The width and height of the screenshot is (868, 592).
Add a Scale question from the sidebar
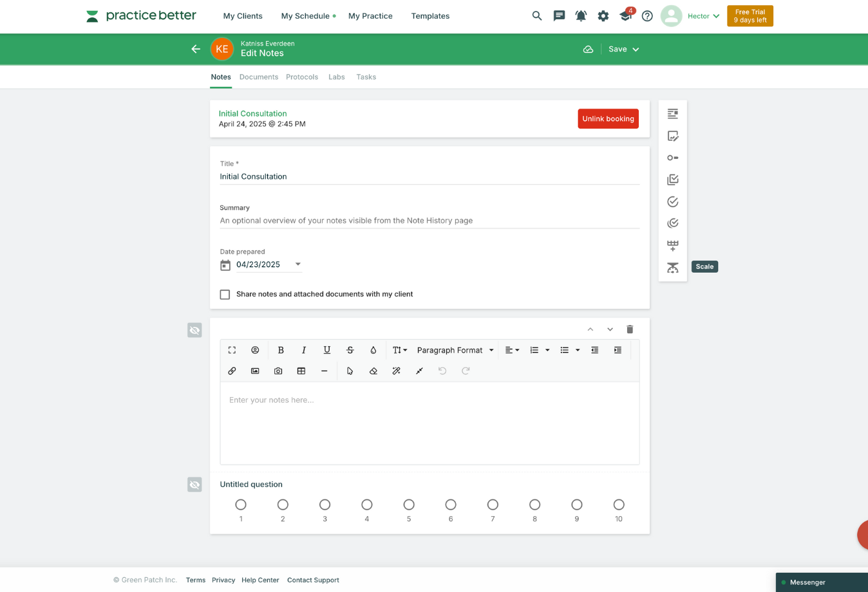pyautogui.click(x=673, y=267)
